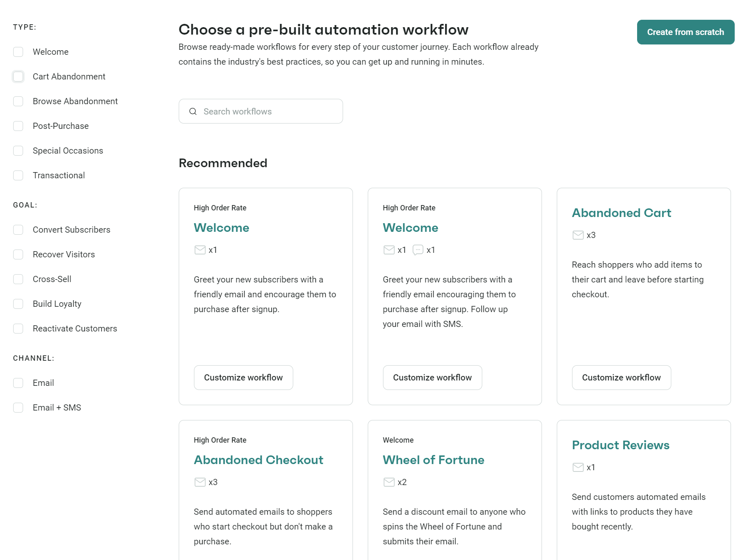Customize the first Welcome workflow
The height and width of the screenshot is (560, 745).
[x=243, y=377]
